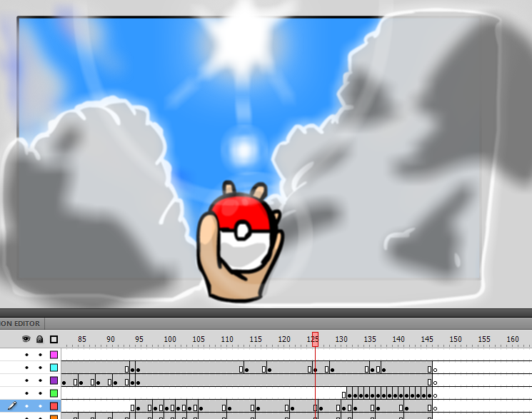This screenshot has width=532, height=419.
Task: Toggle visibility dot of the green layer
Action: point(26,393)
